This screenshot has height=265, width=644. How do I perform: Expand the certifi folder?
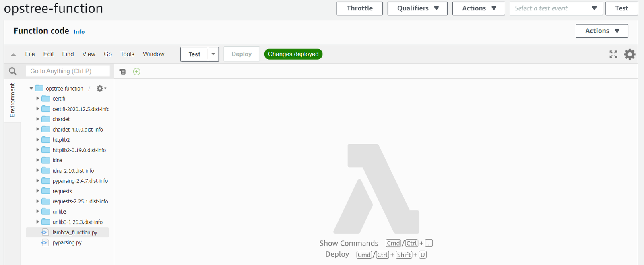click(x=38, y=99)
